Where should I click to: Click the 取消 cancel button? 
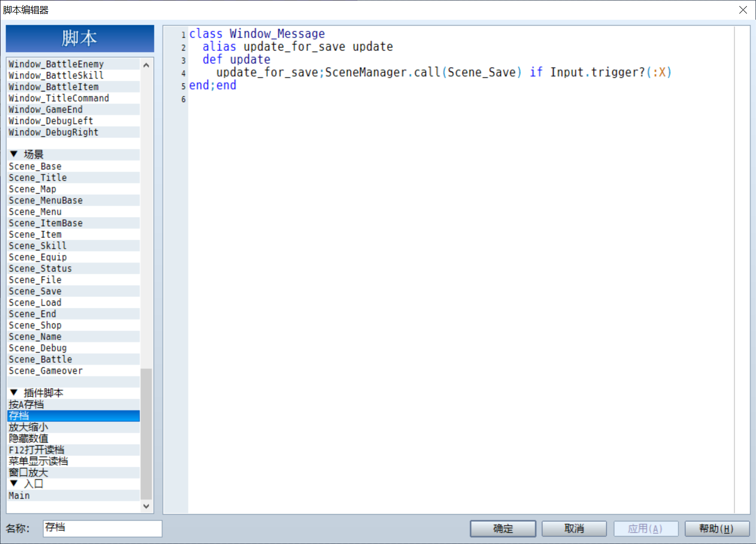pos(574,528)
